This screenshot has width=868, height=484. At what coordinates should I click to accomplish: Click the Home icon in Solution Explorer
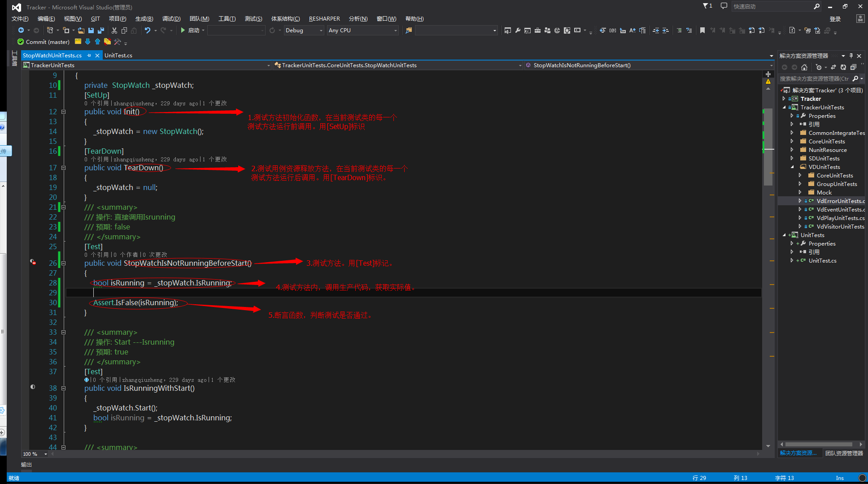[x=804, y=67]
